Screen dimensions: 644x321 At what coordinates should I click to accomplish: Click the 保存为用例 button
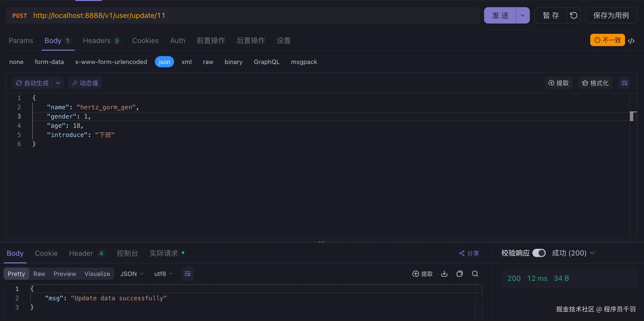click(x=611, y=15)
